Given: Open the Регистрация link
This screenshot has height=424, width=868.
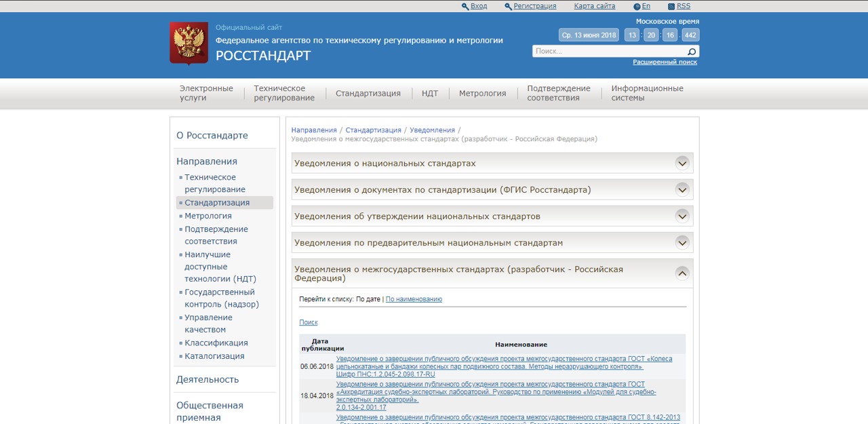Looking at the screenshot, I should [535, 6].
